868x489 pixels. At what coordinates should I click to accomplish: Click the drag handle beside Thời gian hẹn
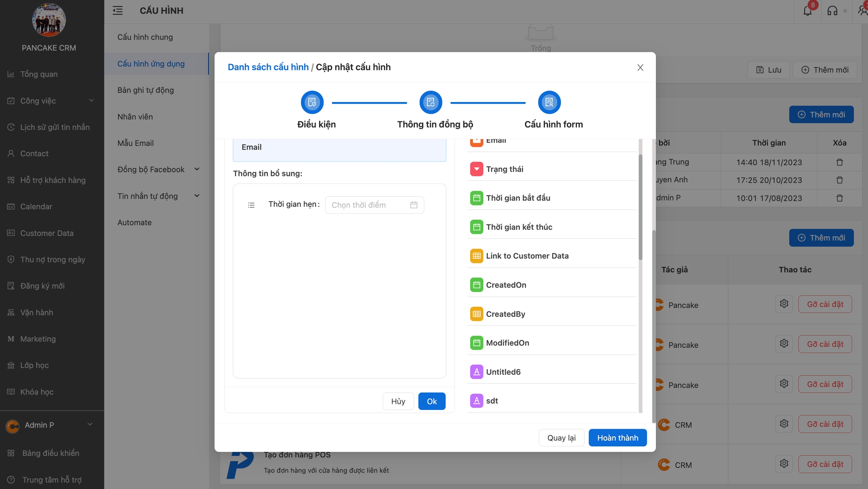click(251, 205)
